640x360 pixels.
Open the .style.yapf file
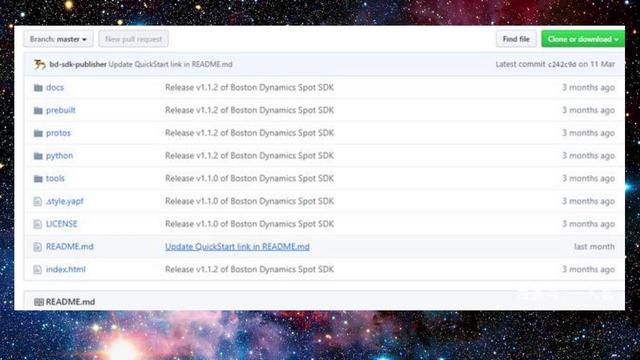[65, 201]
